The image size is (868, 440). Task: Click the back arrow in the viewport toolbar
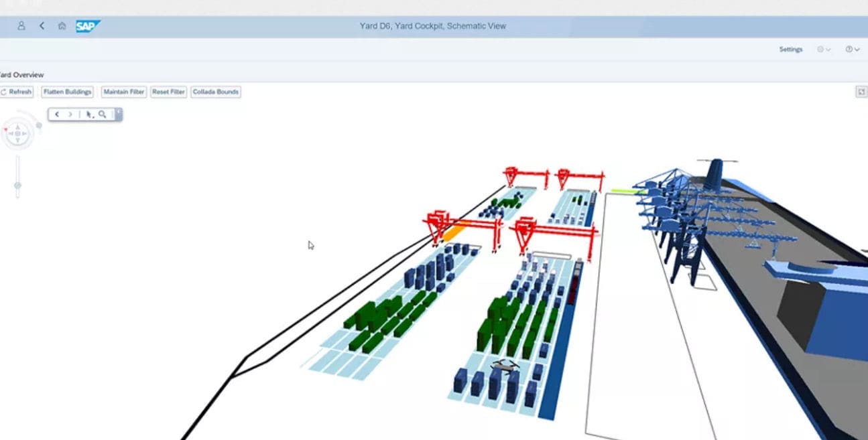57,115
